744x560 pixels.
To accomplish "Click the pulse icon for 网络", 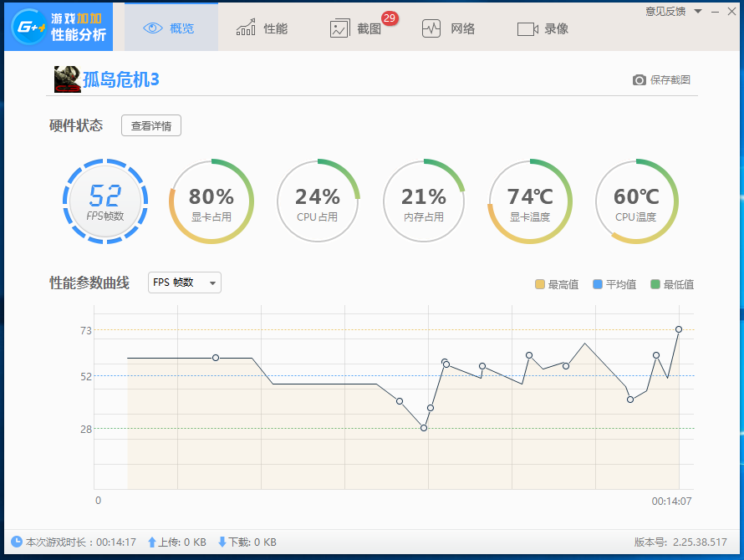I will (x=431, y=28).
